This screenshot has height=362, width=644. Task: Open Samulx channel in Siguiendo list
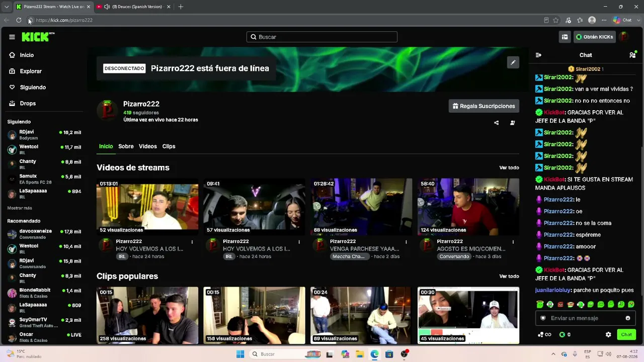(44, 179)
